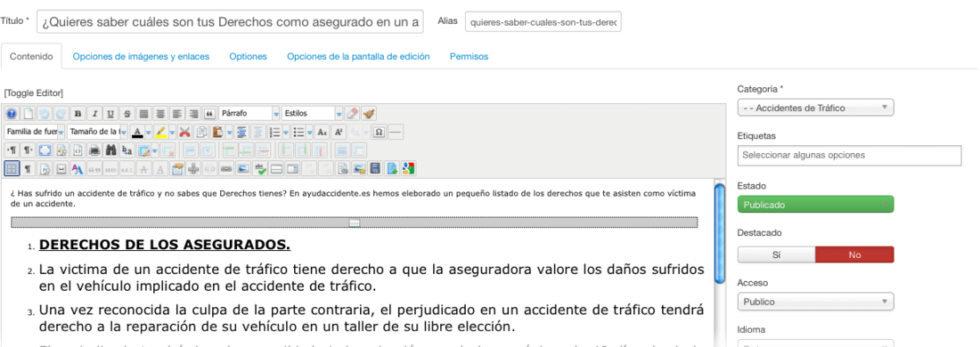Screen dimensions: 980x347
Task: Insert a link with chain icon
Action: click(x=226, y=168)
